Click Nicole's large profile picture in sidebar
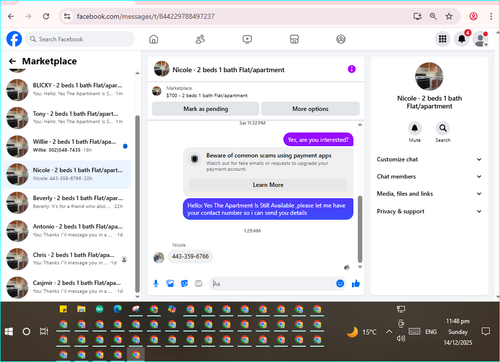Image resolution: width=500 pixels, height=362 pixels. click(x=429, y=76)
